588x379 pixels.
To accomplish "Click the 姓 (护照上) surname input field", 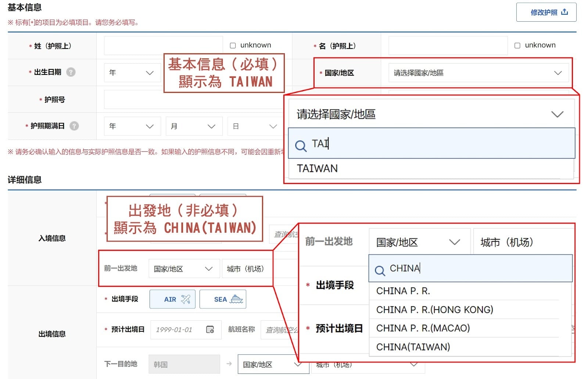I will click(x=163, y=46).
